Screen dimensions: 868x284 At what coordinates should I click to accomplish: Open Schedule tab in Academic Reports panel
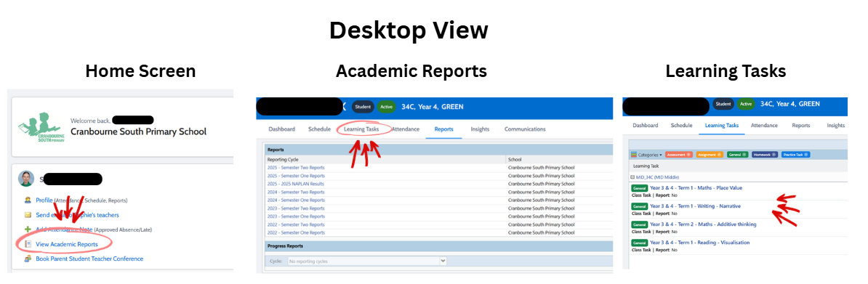point(319,129)
